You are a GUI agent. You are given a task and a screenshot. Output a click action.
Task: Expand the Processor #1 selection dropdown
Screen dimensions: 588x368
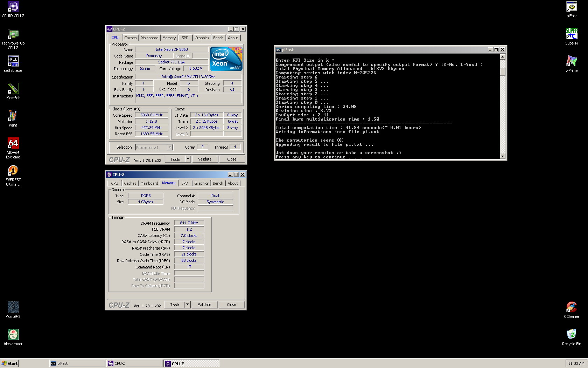point(170,148)
